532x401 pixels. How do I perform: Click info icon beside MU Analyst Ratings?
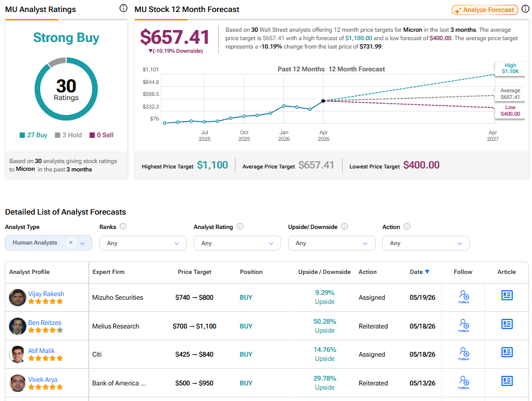click(123, 8)
